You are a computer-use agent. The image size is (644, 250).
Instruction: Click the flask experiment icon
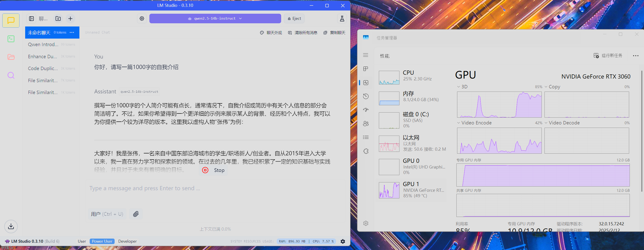pos(342,18)
